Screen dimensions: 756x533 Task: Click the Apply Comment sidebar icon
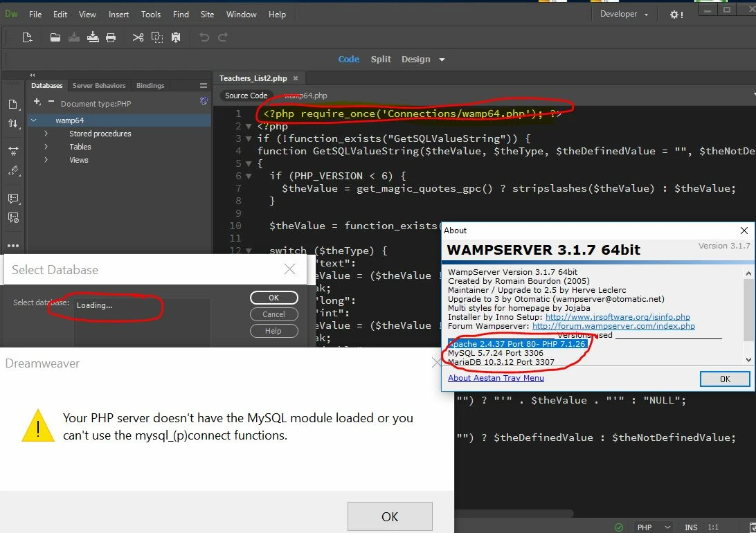13,199
